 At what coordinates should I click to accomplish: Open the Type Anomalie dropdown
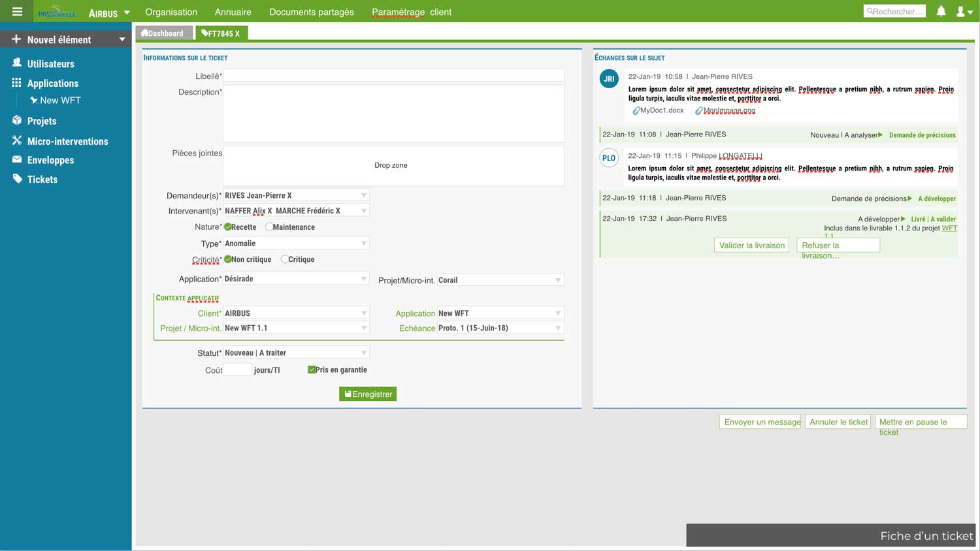[296, 244]
